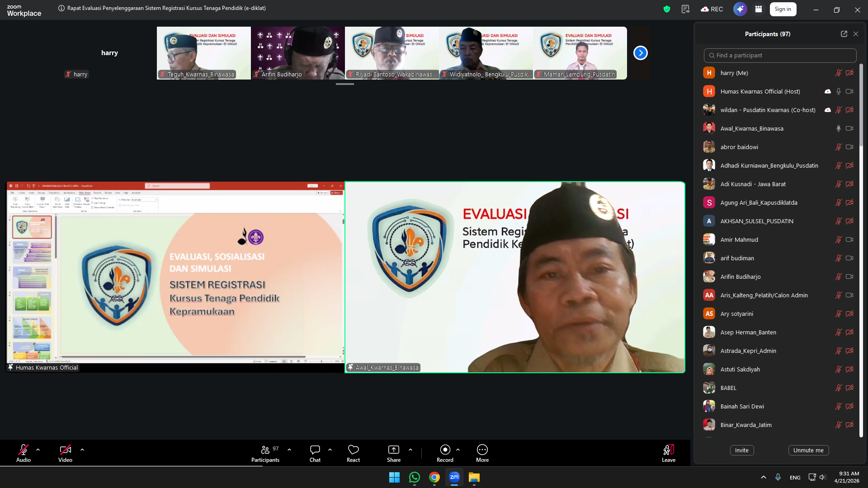Viewport: 868px width, 488px height.
Task: Pop out the Participants panel
Action: [844, 34]
